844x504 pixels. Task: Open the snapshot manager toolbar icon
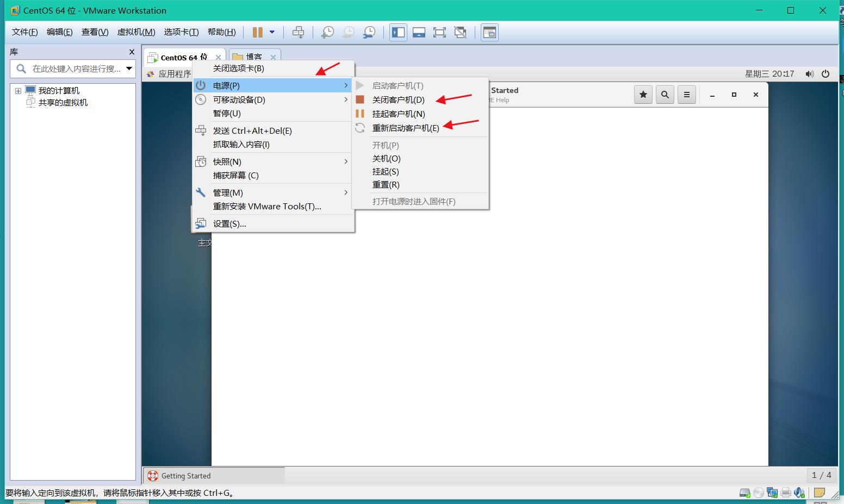(369, 32)
